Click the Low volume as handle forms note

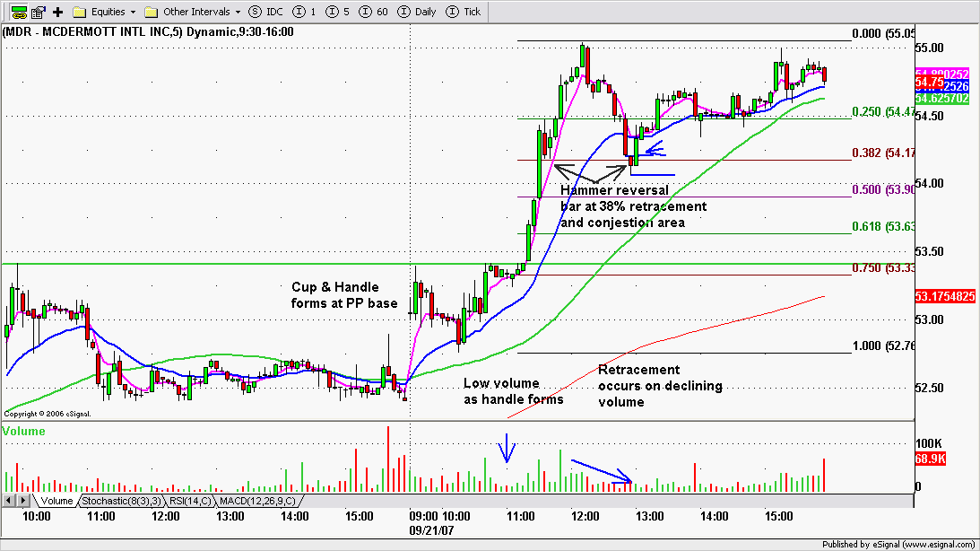tap(513, 391)
